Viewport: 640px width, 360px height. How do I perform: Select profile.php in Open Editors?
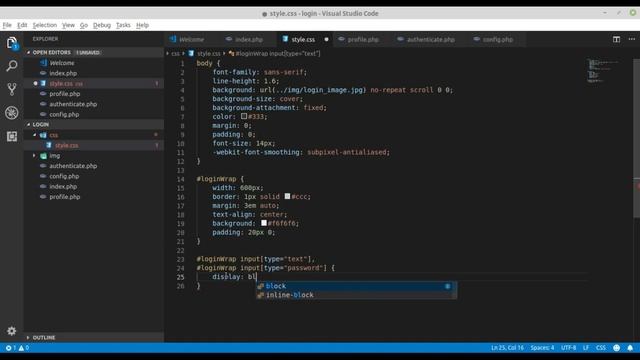[x=94, y=93]
